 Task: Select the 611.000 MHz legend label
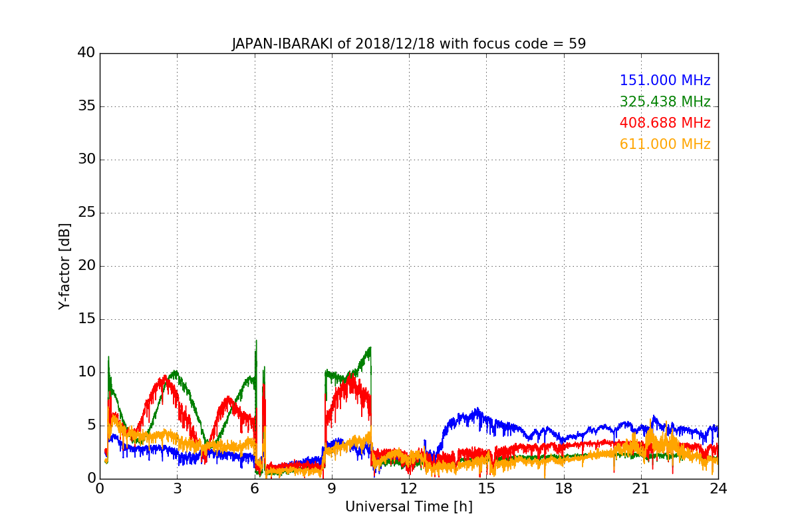click(x=665, y=144)
